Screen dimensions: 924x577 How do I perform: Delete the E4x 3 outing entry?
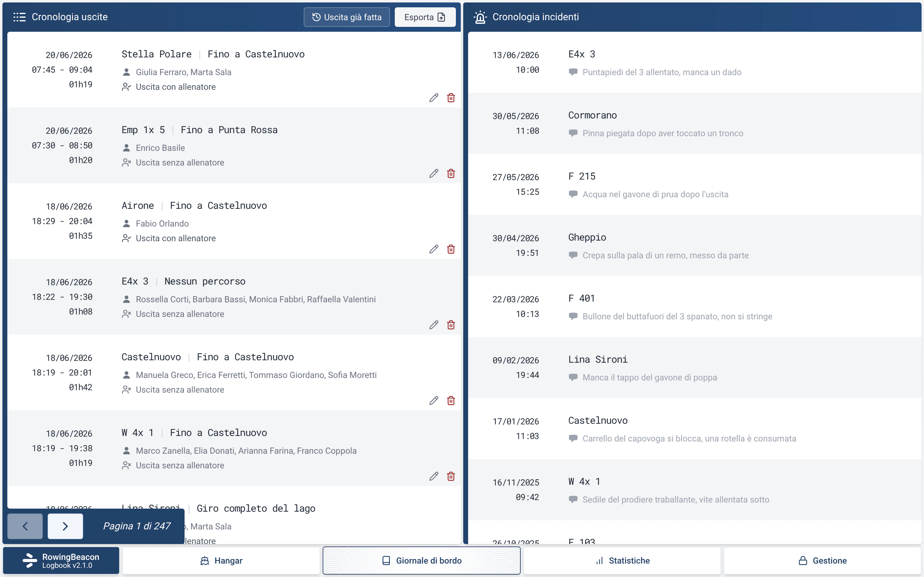(451, 325)
